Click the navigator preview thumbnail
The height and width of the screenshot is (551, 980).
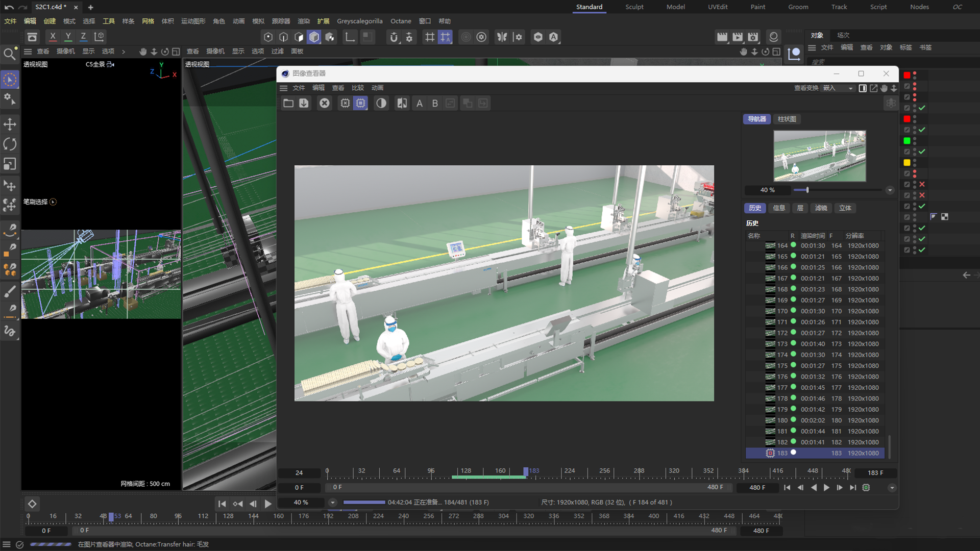pos(820,156)
